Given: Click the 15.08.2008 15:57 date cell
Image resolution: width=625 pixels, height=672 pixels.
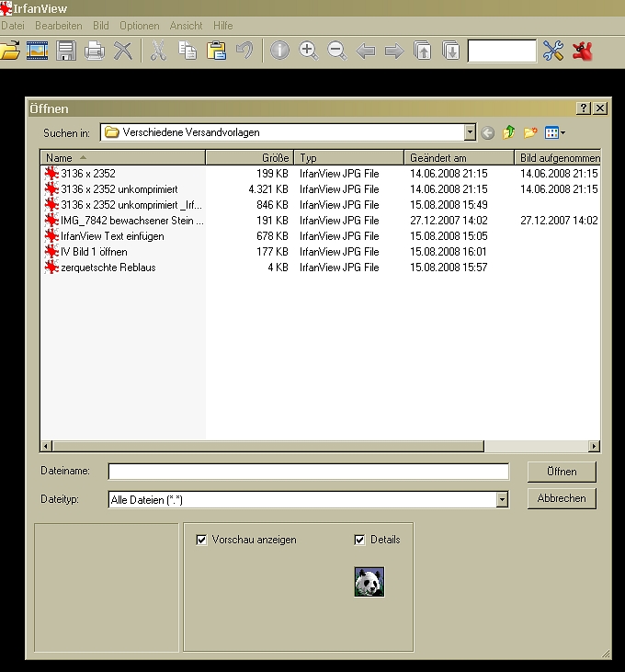Looking at the screenshot, I should 449,268.
